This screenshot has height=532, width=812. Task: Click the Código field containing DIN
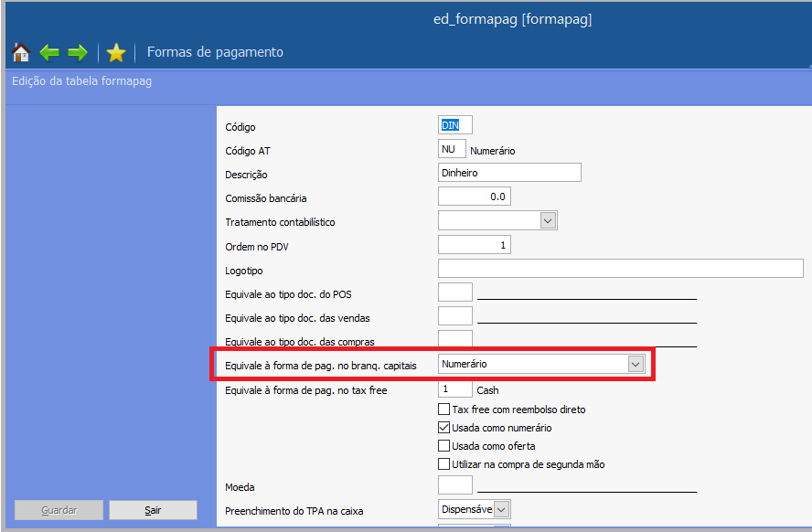tap(455, 125)
